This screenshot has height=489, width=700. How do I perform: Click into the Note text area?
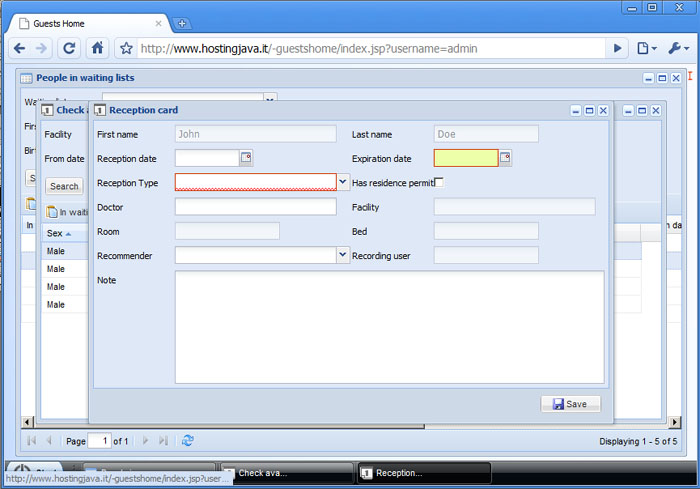pyautogui.click(x=389, y=327)
